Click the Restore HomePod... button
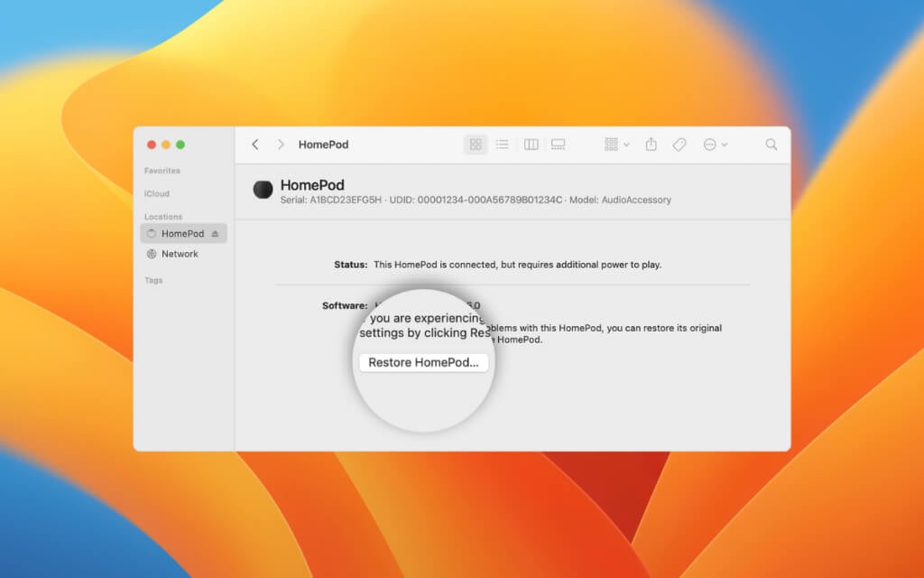 [424, 362]
